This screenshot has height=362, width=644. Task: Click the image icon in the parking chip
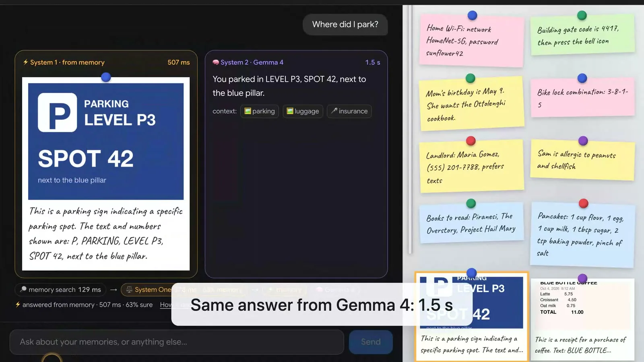point(248,111)
